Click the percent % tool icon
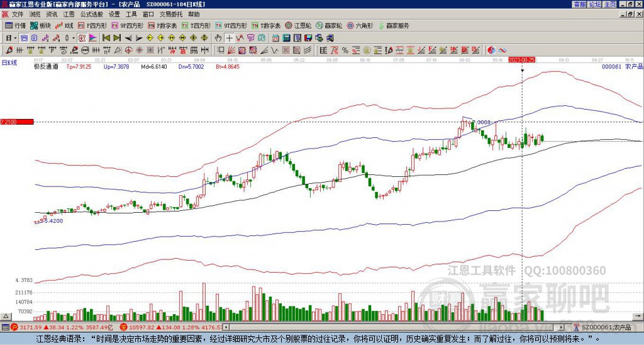Viewport: 644px width, 345px height. [x=345, y=50]
